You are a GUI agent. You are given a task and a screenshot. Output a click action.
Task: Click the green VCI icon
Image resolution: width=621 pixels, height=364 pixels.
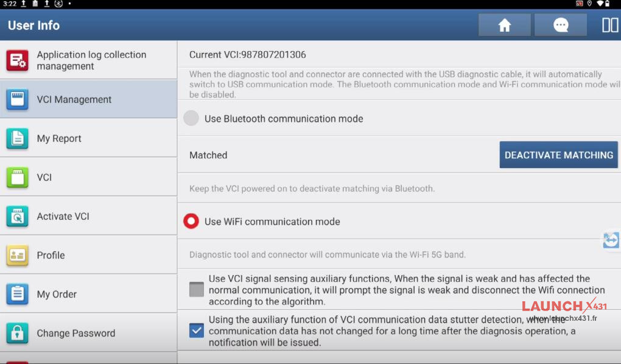tap(17, 177)
